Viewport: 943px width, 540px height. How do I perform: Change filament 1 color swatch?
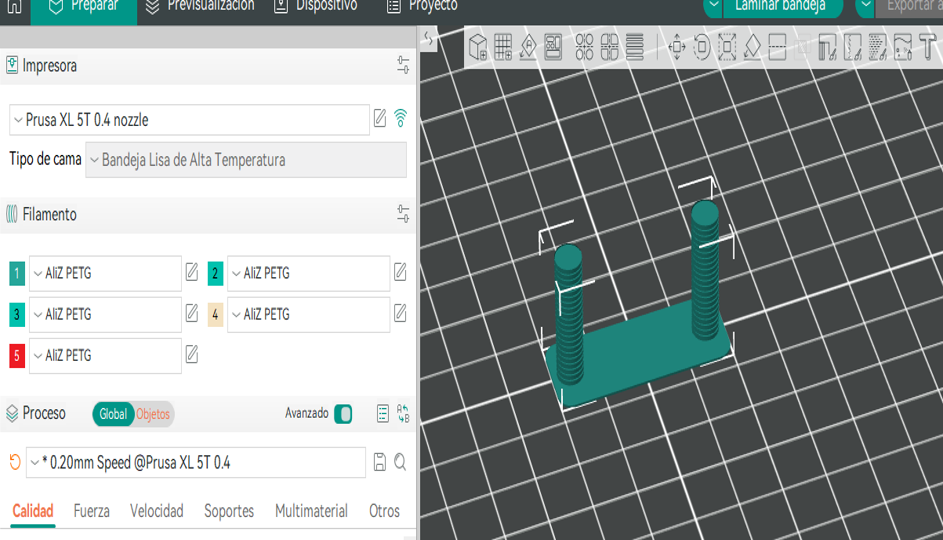point(17,273)
